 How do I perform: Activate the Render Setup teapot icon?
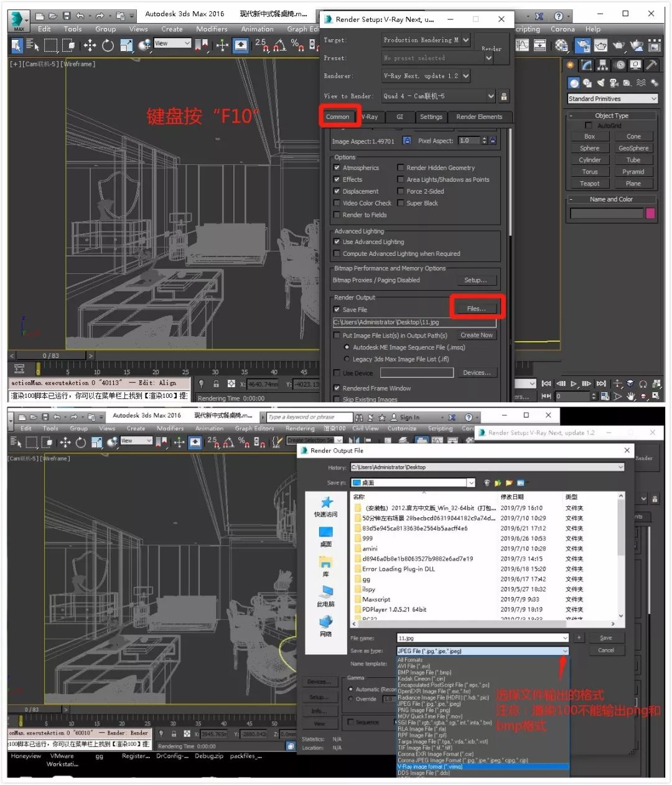pyautogui.click(x=582, y=45)
